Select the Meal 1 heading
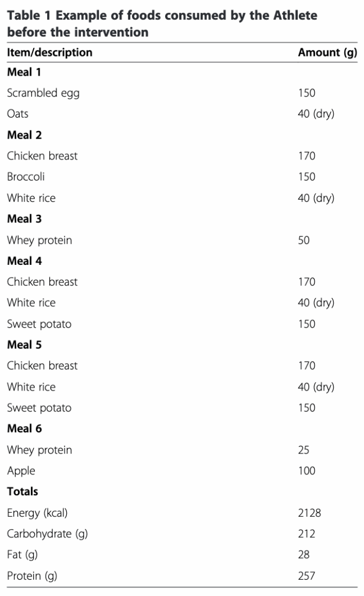The image size is (364, 596). [x=24, y=72]
